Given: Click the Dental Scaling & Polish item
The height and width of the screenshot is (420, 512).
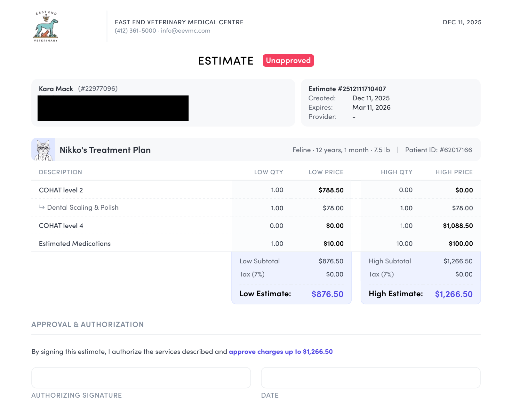Looking at the screenshot, I should 83,207.
